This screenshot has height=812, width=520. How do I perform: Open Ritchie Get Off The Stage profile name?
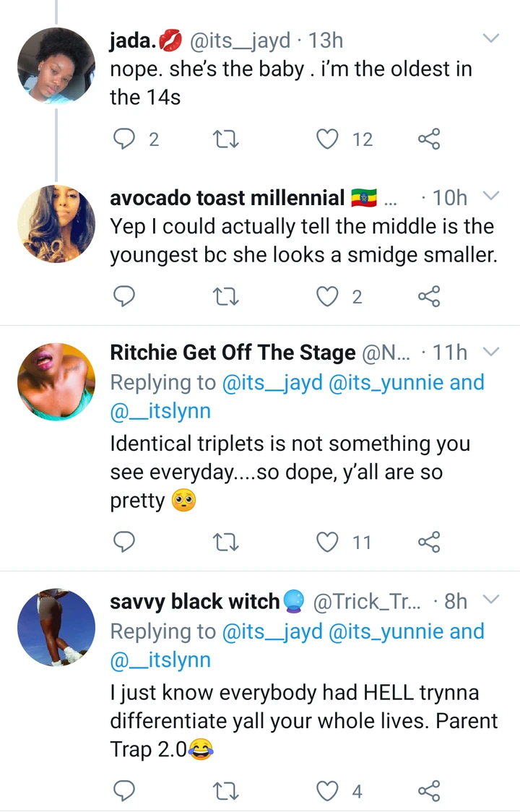[233, 353]
